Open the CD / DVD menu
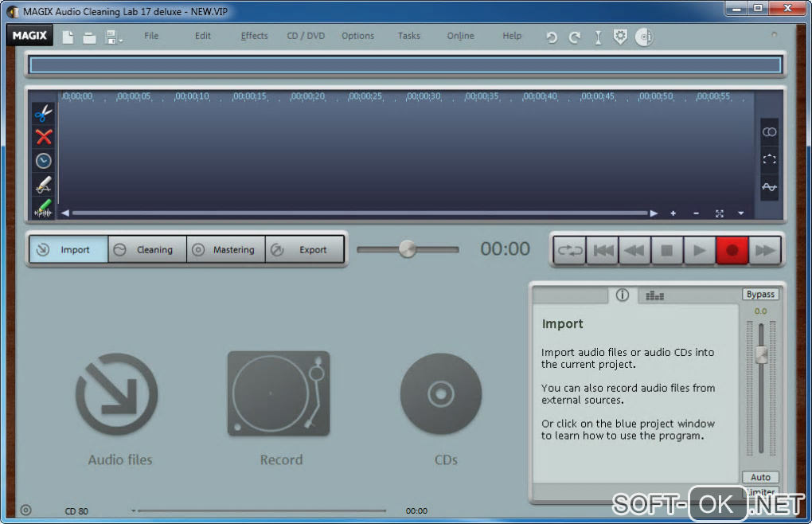The height and width of the screenshot is (524, 812). (306, 36)
